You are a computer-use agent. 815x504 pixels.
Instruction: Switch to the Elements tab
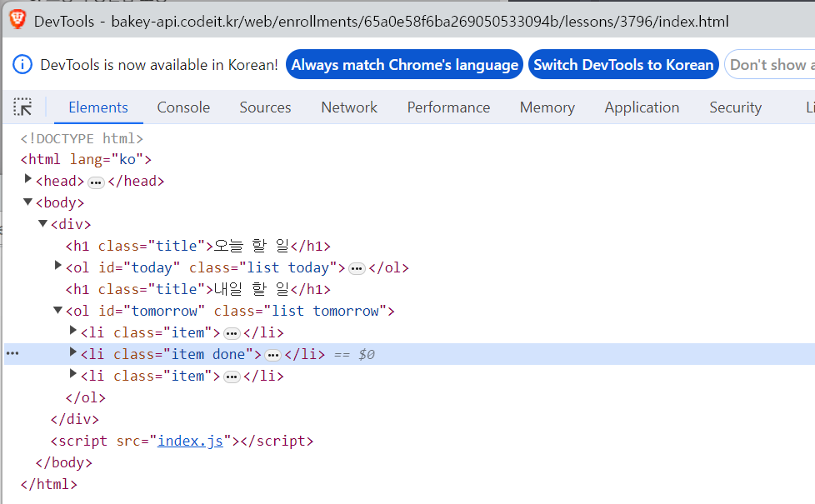click(98, 107)
